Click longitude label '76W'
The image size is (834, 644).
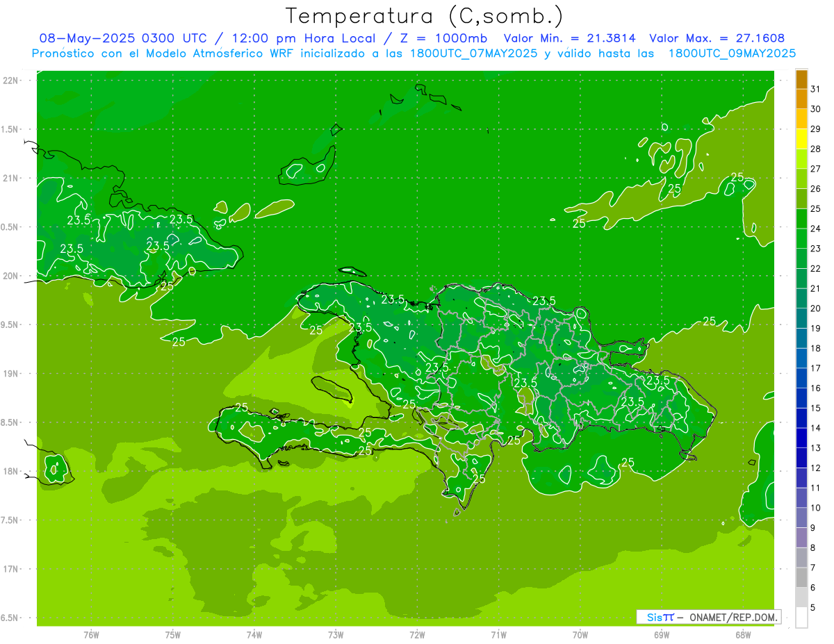pos(91,635)
